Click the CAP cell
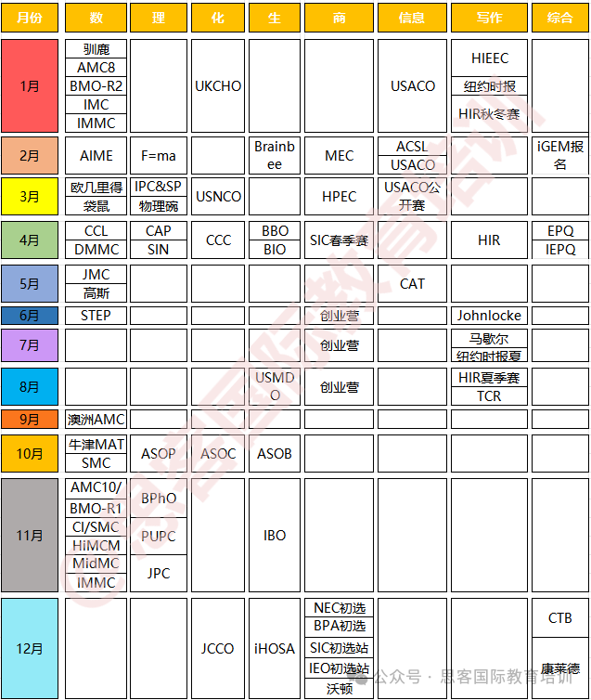Image resolution: width=591 pixels, height=700 pixels. [x=159, y=231]
